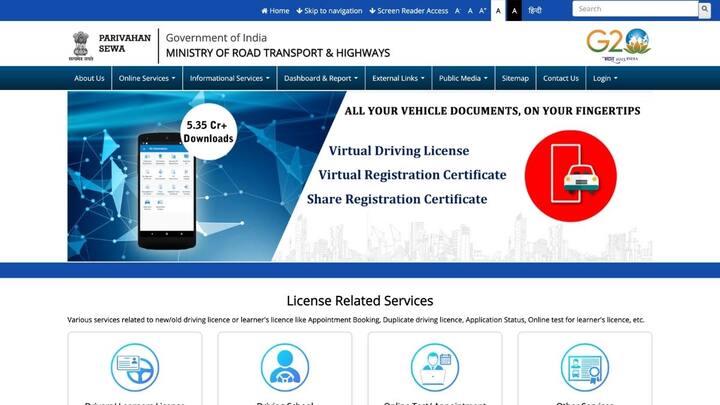
Task: Click the Other Services certificate icon
Action: click(x=585, y=368)
